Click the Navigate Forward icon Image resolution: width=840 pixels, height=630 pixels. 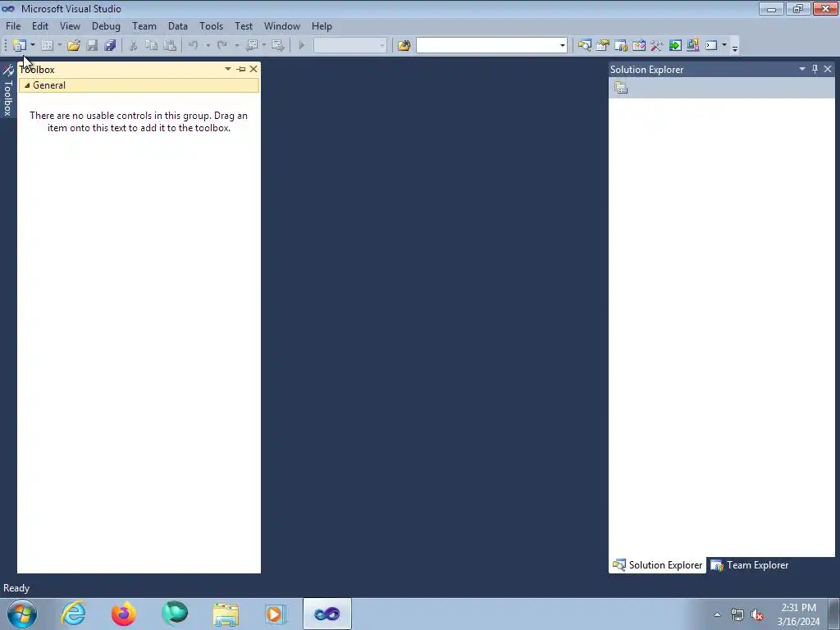(x=277, y=46)
